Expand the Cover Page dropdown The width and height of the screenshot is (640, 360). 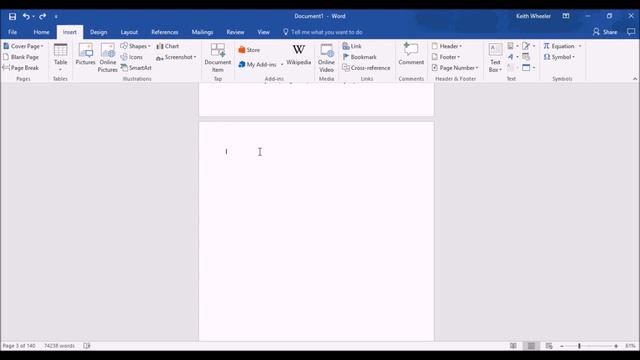tap(42, 46)
